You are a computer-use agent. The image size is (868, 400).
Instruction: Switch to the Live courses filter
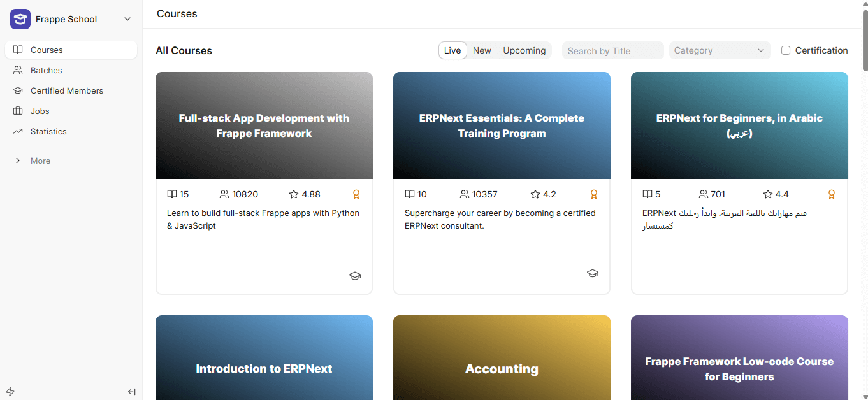(452, 50)
